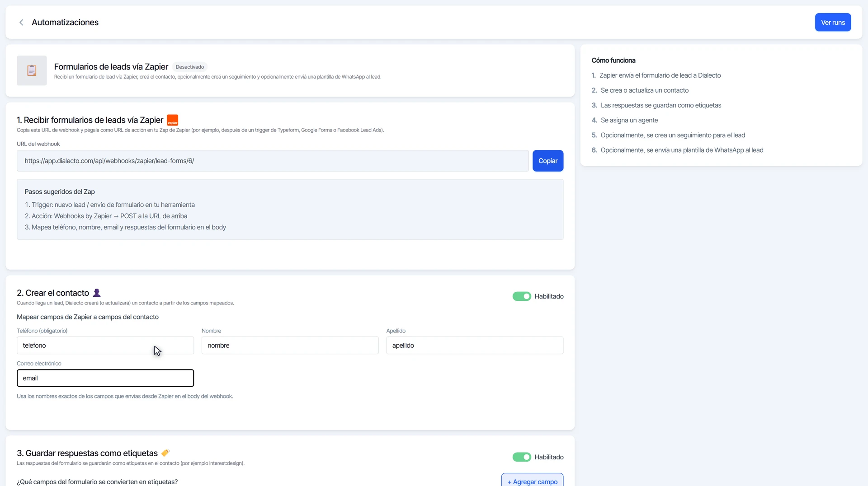Viewport: 868px width, 486px height.
Task: Click the tag icon beside Guardar respuestas
Action: [x=165, y=453]
